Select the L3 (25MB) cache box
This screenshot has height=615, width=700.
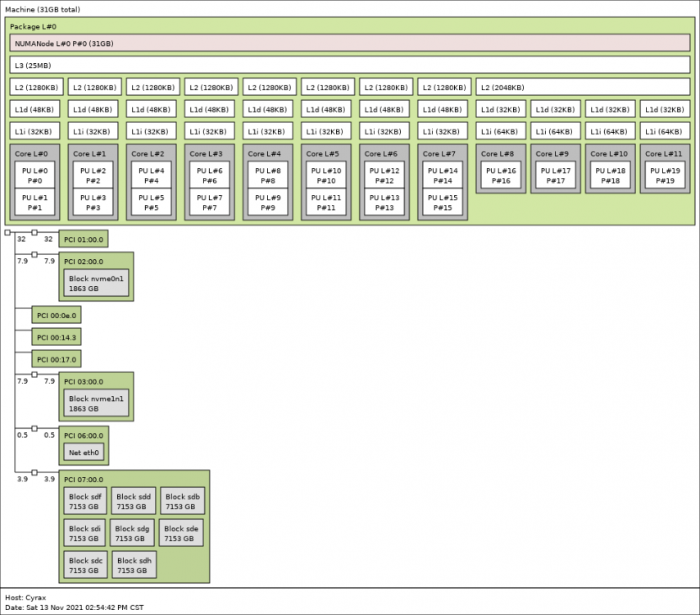tap(349, 66)
